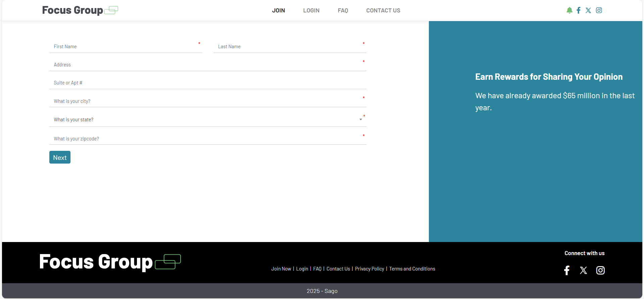Image resolution: width=644 pixels, height=299 pixels.
Task: Click the '2025 - Sago' copyright text
Action: coord(322,291)
